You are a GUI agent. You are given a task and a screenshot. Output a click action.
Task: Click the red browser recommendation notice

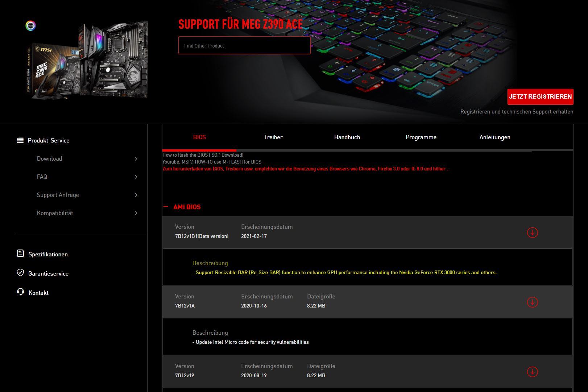click(x=305, y=169)
